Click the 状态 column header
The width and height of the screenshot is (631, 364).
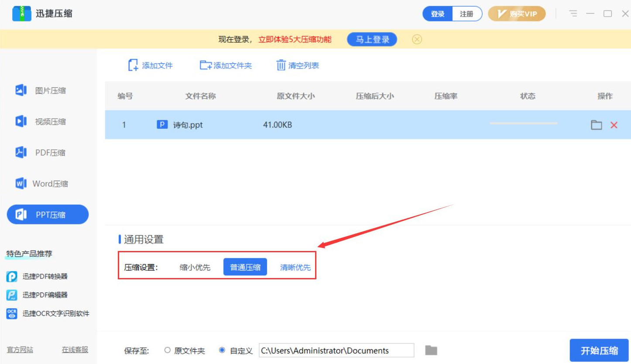tap(528, 96)
